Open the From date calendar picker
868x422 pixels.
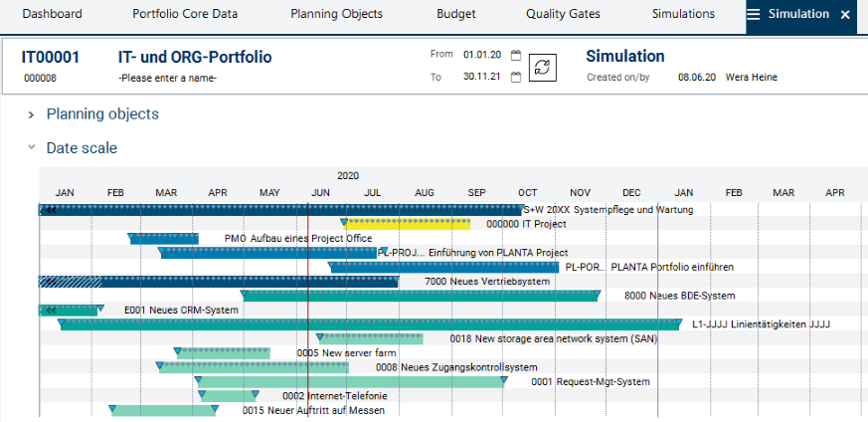click(516, 56)
